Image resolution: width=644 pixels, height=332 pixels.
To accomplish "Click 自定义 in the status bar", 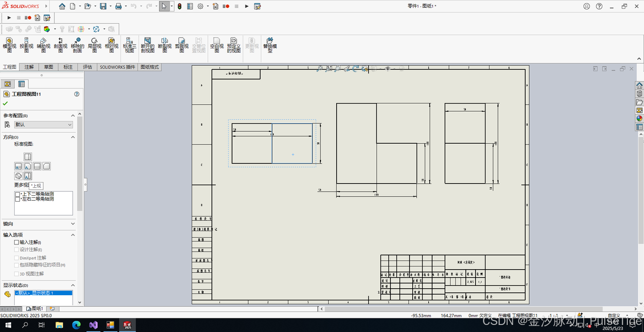I will (x=614, y=315).
